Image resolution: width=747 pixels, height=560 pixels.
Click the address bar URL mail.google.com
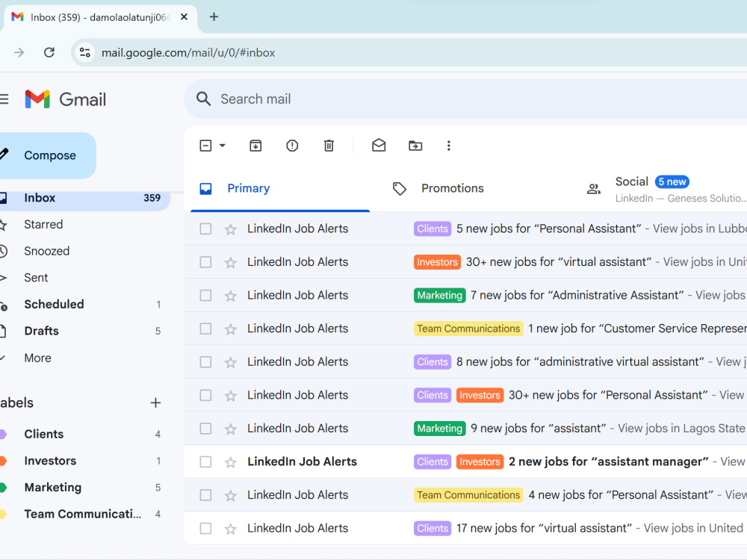[188, 52]
